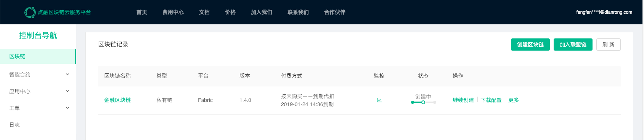The height and width of the screenshot is (140, 644).
Task: Open the fengfen account email menu
Action: [x=604, y=12]
